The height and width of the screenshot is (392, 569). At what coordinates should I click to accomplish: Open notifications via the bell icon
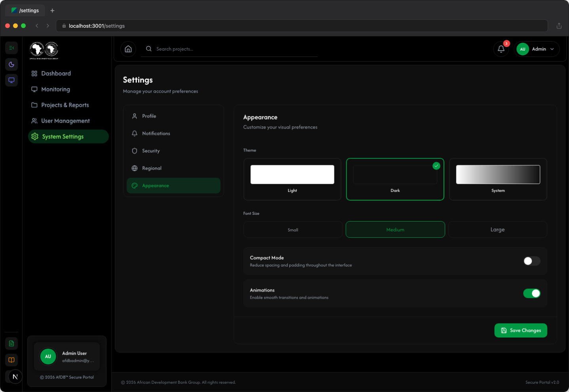(x=501, y=49)
